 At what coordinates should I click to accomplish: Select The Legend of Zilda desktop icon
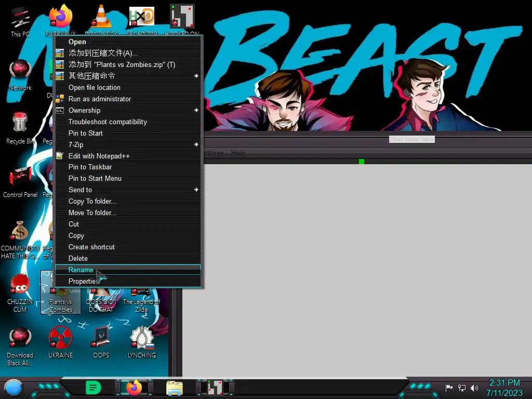pyautogui.click(x=142, y=301)
